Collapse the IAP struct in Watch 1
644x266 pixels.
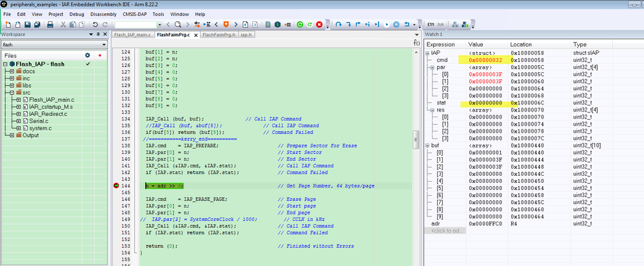point(427,53)
